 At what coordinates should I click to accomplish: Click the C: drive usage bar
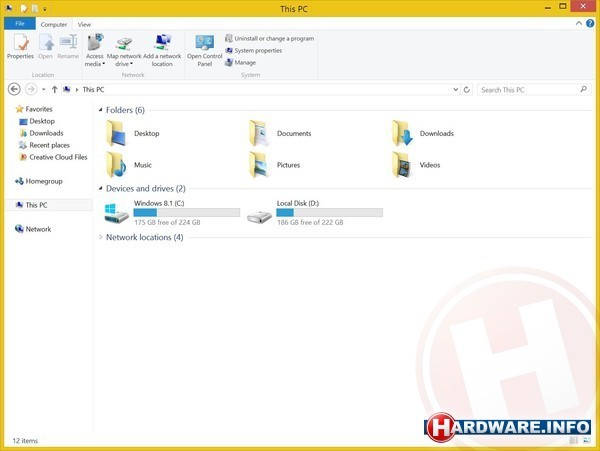point(187,213)
